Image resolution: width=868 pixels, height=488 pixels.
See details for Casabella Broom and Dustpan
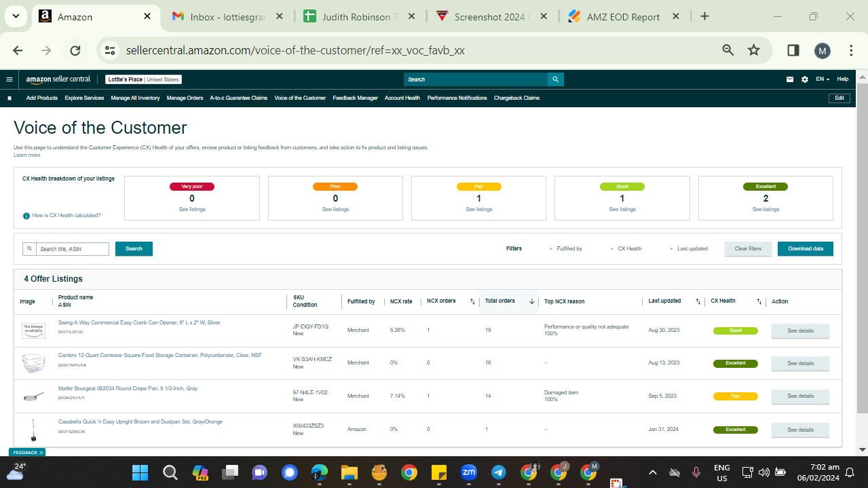coord(800,430)
